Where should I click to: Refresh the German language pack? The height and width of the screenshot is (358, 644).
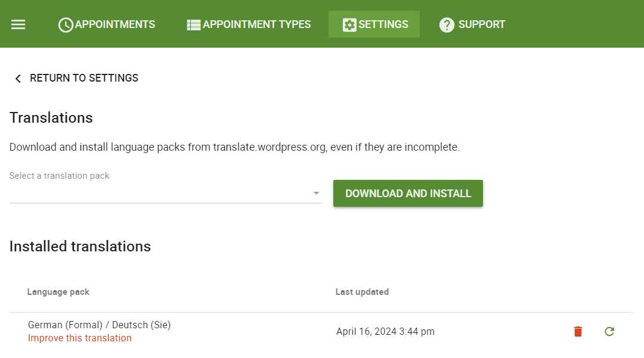[x=609, y=331]
